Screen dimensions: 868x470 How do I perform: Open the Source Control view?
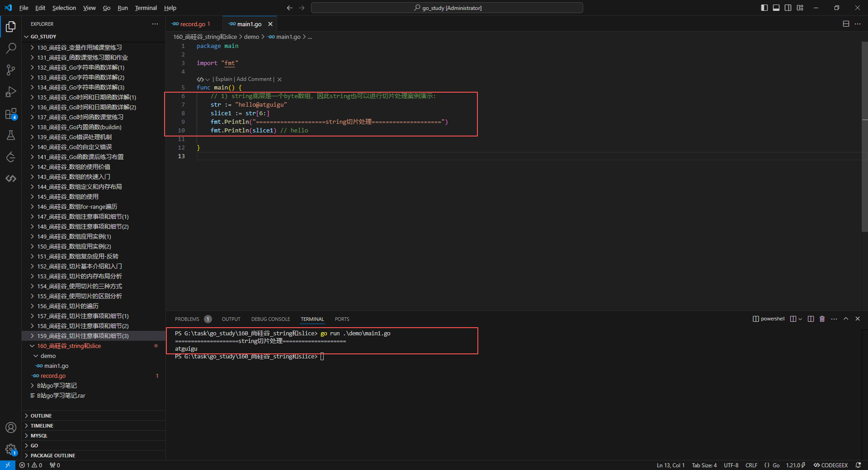coord(11,70)
